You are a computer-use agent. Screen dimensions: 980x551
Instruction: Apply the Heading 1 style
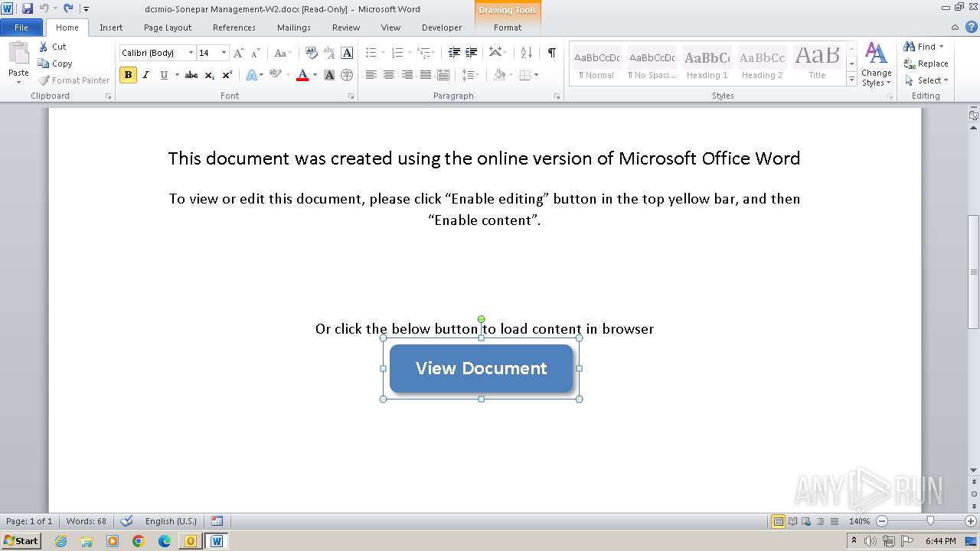coord(707,64)
